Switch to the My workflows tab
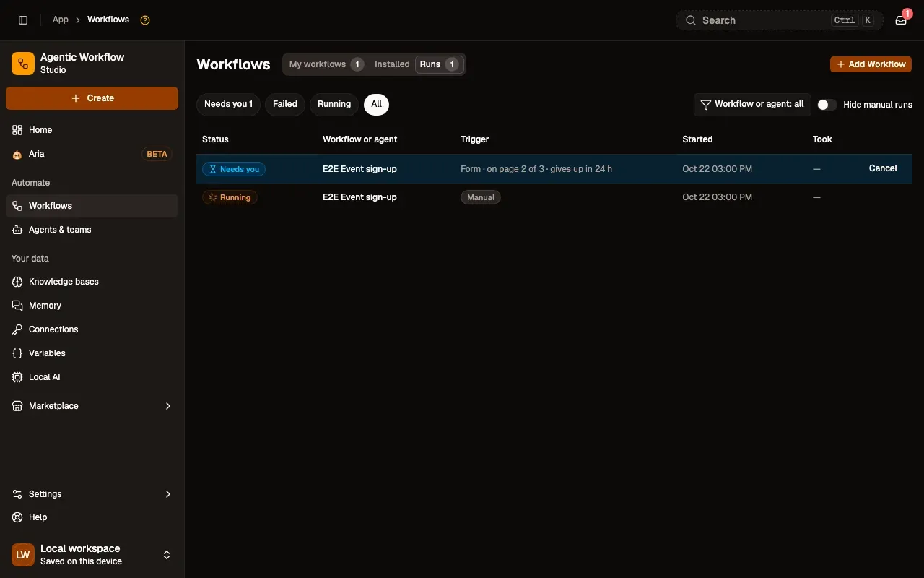The width and height of the screenshot is (924, 578). click(x=326, y=64)
